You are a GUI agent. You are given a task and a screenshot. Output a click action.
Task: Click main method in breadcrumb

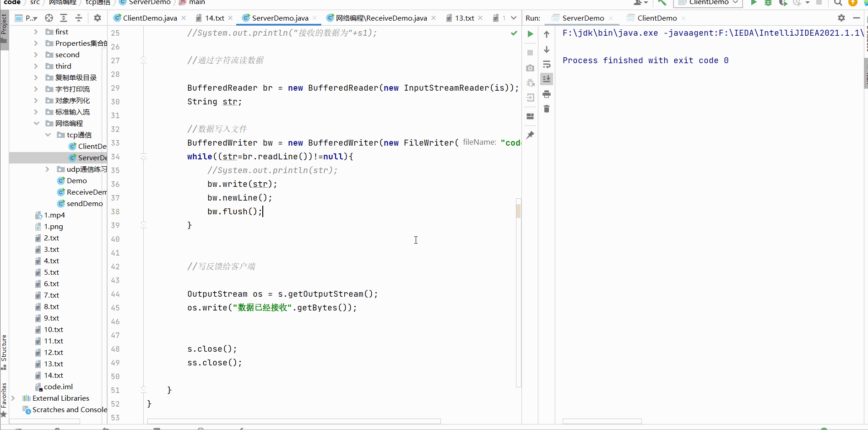pos(197,2)
